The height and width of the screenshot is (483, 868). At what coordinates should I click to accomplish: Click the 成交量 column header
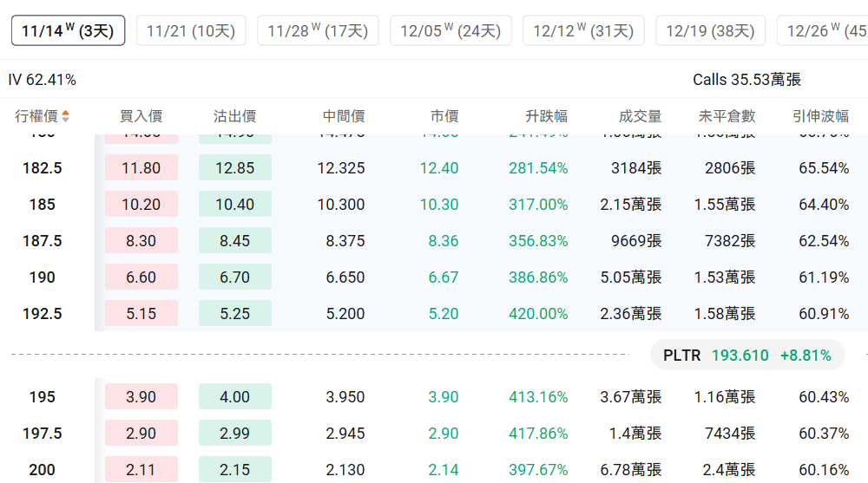640,116
